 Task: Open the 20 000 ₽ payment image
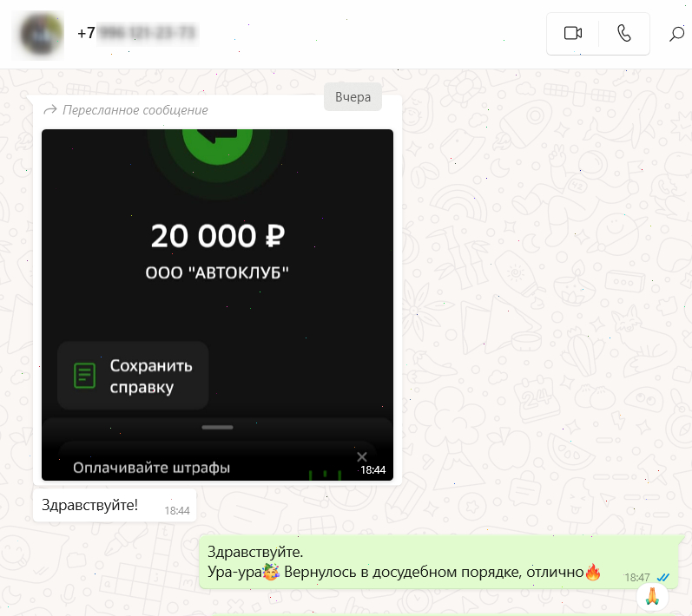click(217, 305)
